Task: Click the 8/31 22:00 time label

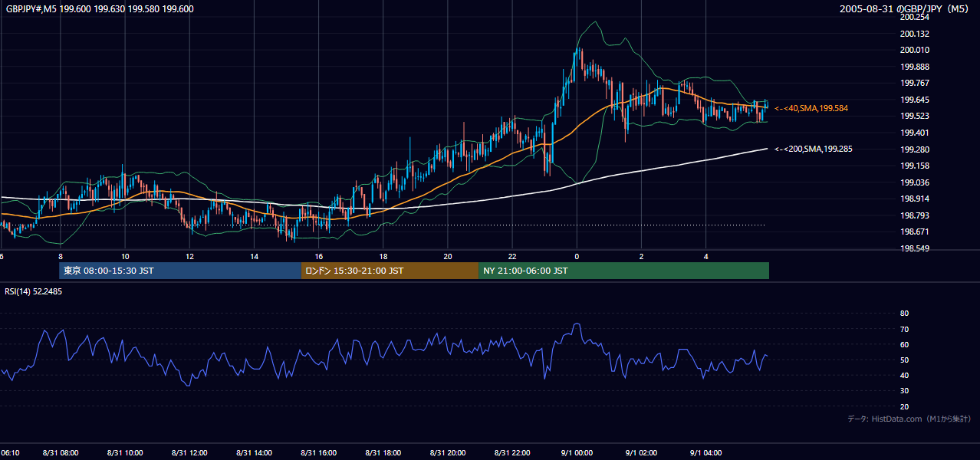Action: [x=512, y=453]
